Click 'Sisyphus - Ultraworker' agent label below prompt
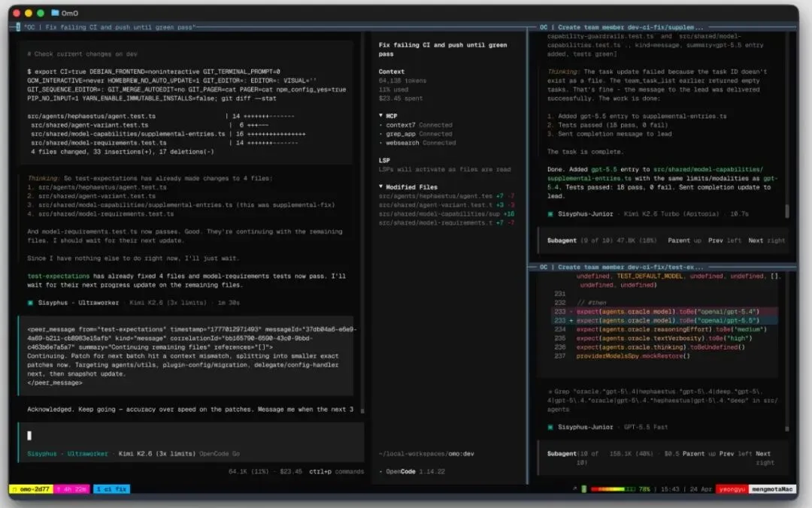812x508 pixels. [x=68, y=454]
